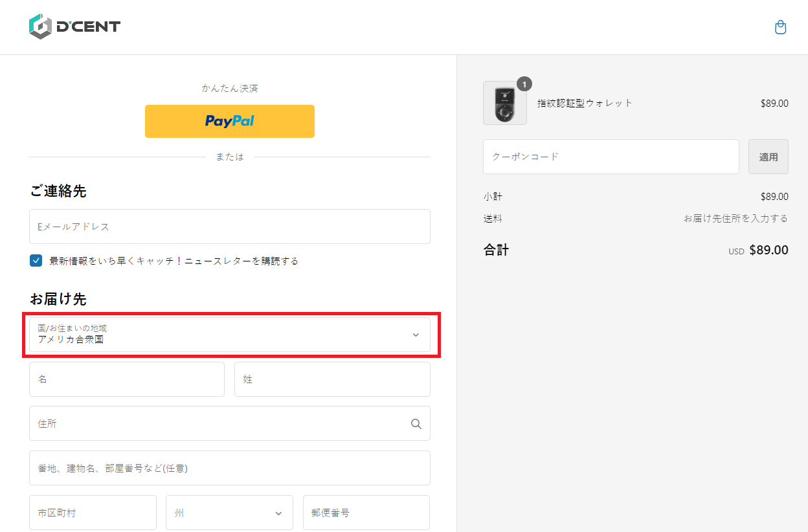Focus the Eメールアドレス input field
The width and height of the screenshot is (808, 532).
pyautogui.click(x=230, y=227)
